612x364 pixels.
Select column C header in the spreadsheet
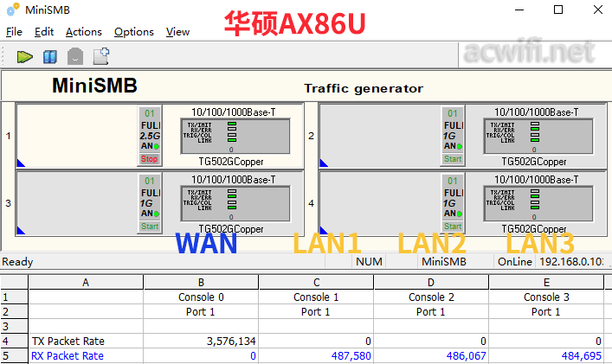316,282
